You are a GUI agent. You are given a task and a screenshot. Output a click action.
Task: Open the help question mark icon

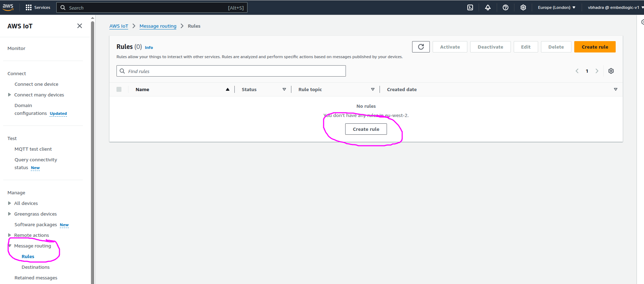[505, 7]
